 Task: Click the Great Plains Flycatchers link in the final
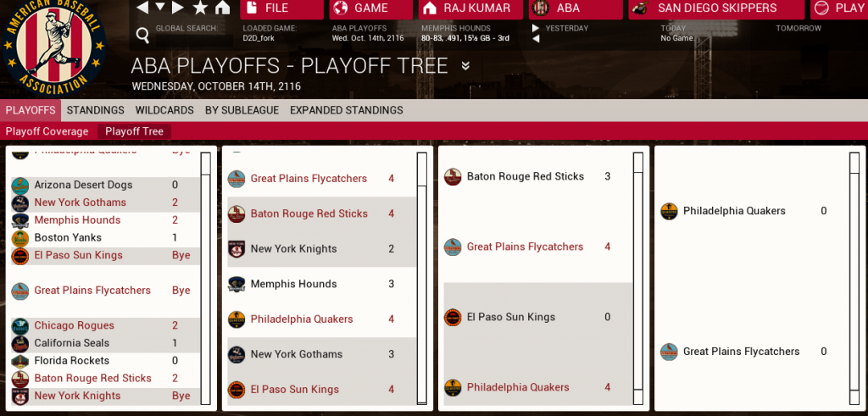[741, 352]
